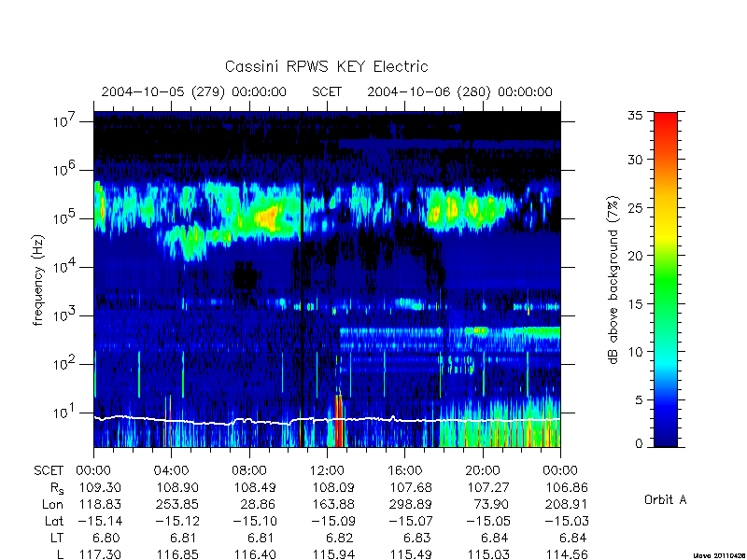Screen dimensions: 747x560
Task: Click the end date "2004-10-06 (280) 00:00:00"
Action: tap(459, 91)
